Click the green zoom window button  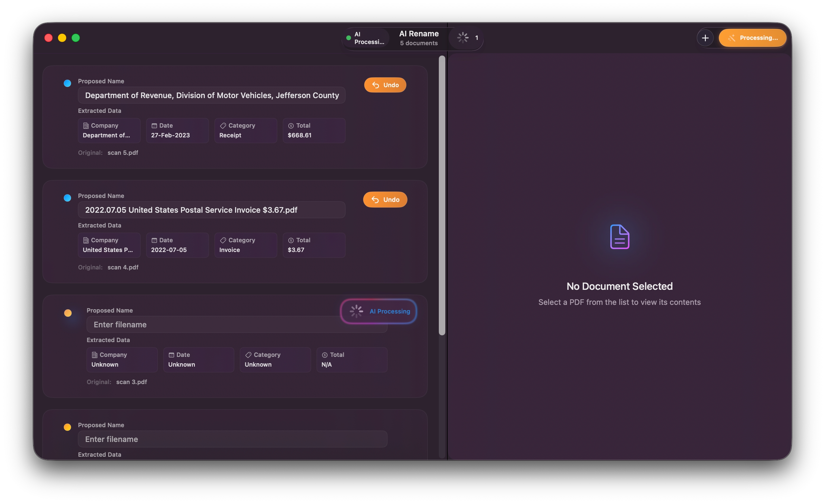tap(76, 38)
